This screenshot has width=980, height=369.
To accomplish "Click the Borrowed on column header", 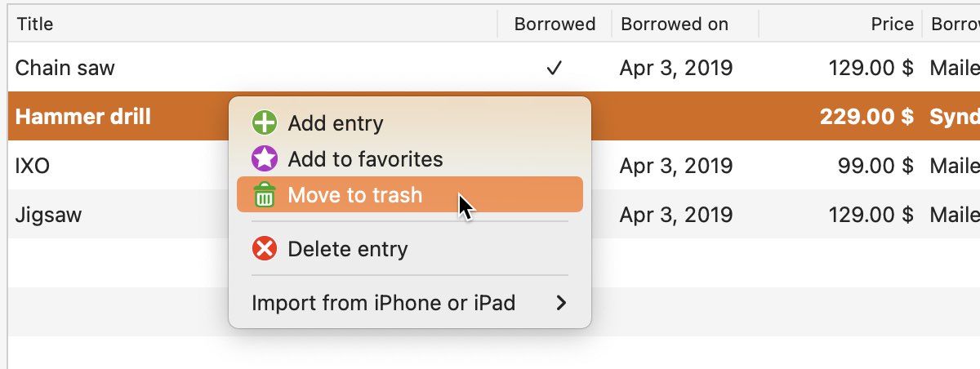I will pyautogui.click(x=685, y=24).
